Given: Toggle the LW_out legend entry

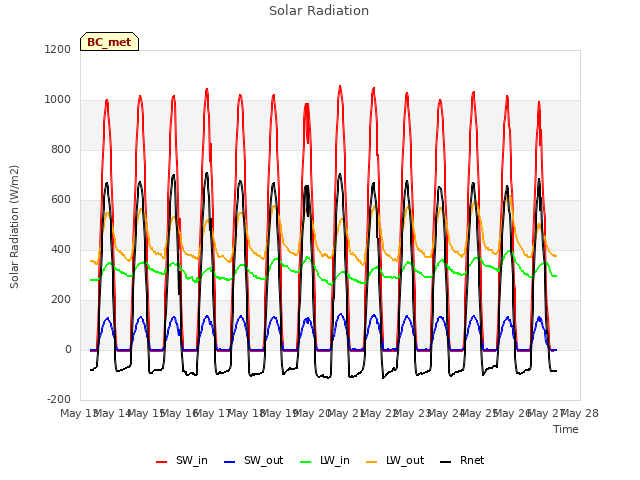Looking at the screenshot, I should pos(395,461).
